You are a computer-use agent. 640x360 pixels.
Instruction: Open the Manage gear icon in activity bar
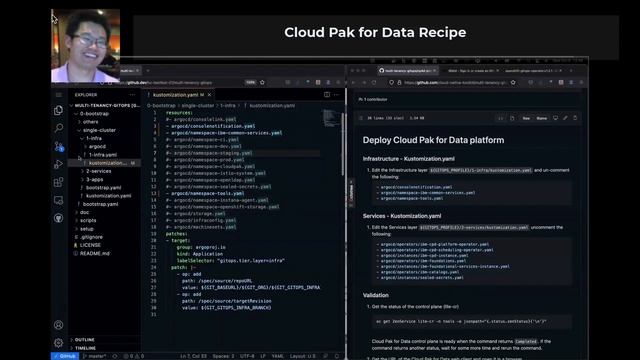click(x=58, y=343)
